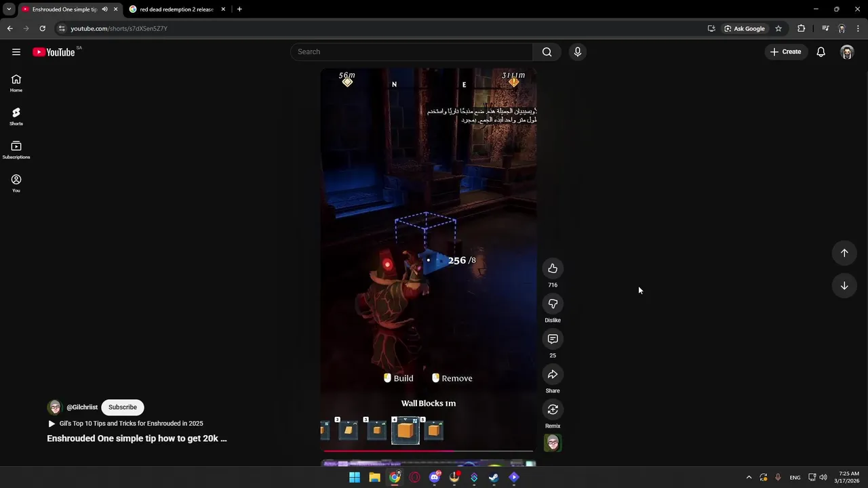Open Opera from the taskbar

coord(414,477)
